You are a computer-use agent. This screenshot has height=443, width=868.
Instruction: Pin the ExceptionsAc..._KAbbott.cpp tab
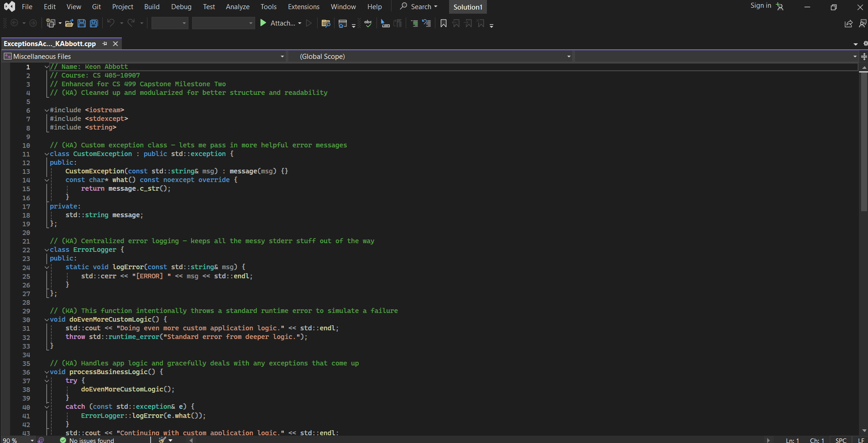click(x=105, y=44)
